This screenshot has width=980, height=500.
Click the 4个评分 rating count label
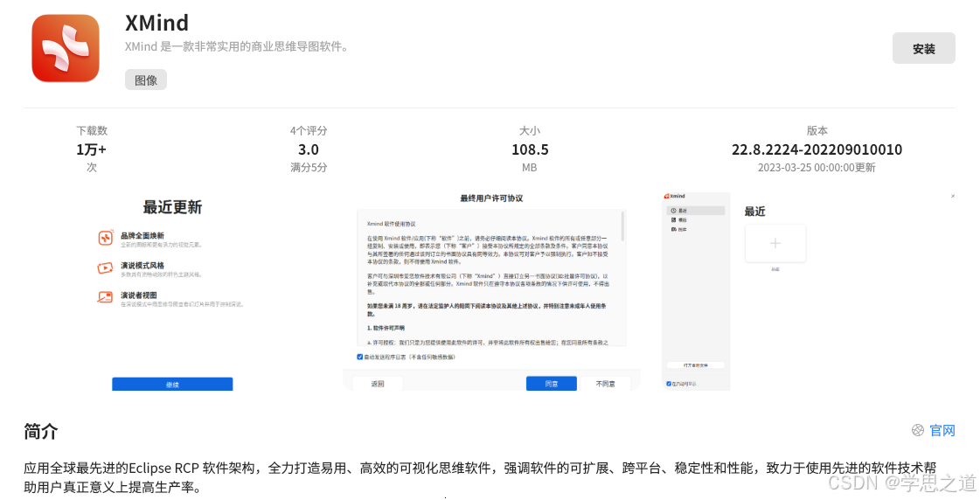308,130
